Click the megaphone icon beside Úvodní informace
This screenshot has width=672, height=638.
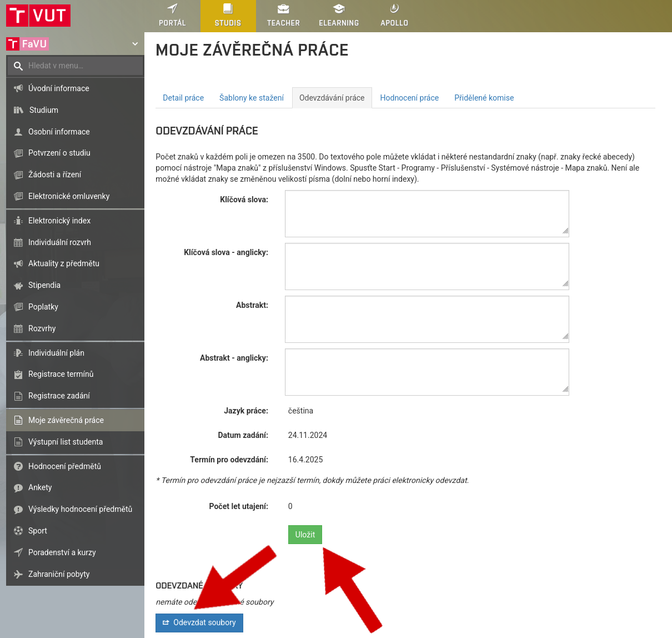click(x=18, y=88)
